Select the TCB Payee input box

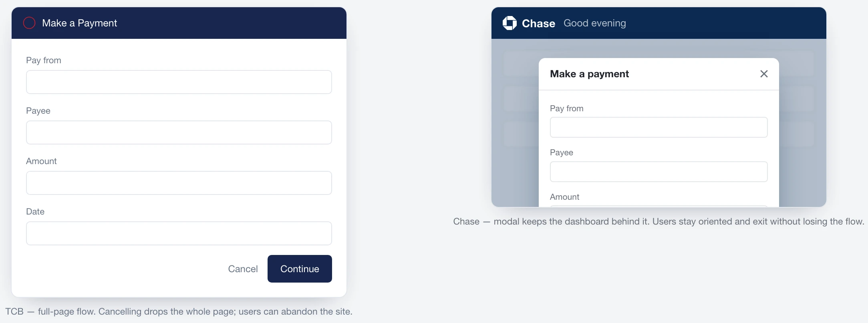tap(179, 132)
